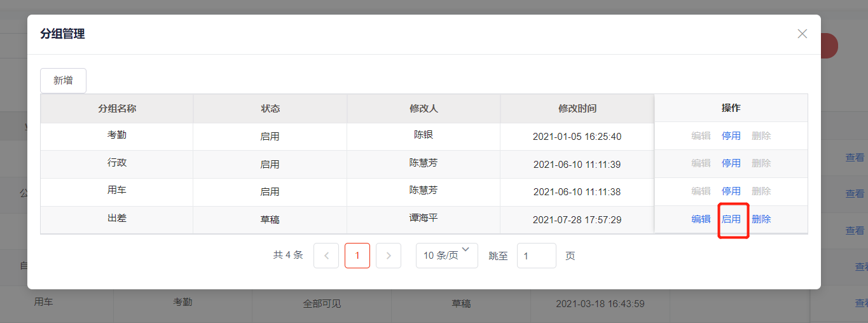The height and width of the screenshot is (323, 868).
Task: Click the 修改时间 column header
Action: pyautogui.click(x=577, y=109)
